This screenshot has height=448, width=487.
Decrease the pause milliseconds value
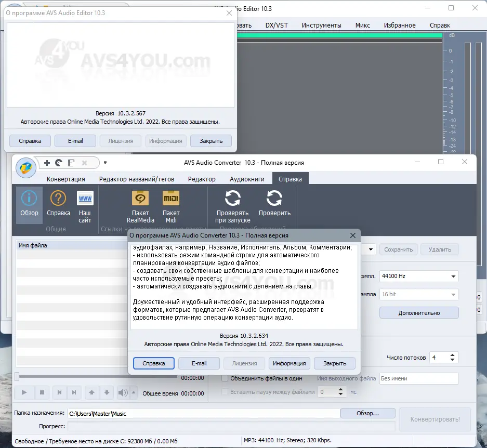[x=341, y=394]
